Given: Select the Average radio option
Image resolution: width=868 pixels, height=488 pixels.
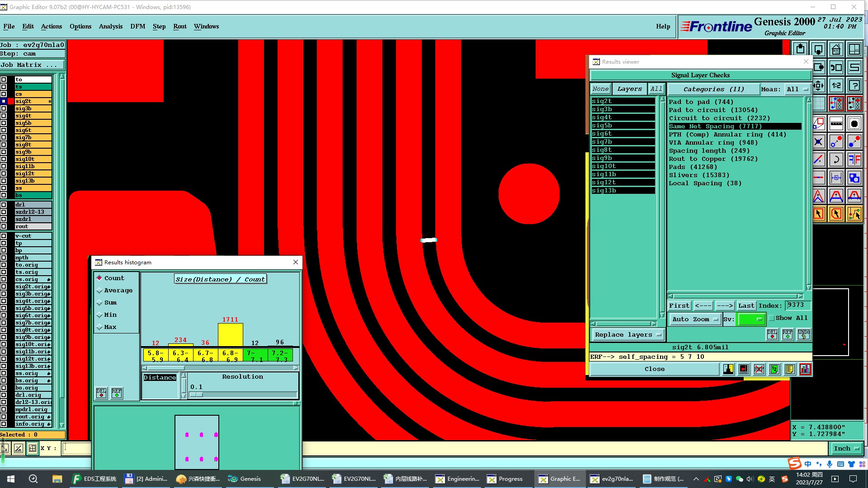Looking at the screenshot, I should point(99,291).
